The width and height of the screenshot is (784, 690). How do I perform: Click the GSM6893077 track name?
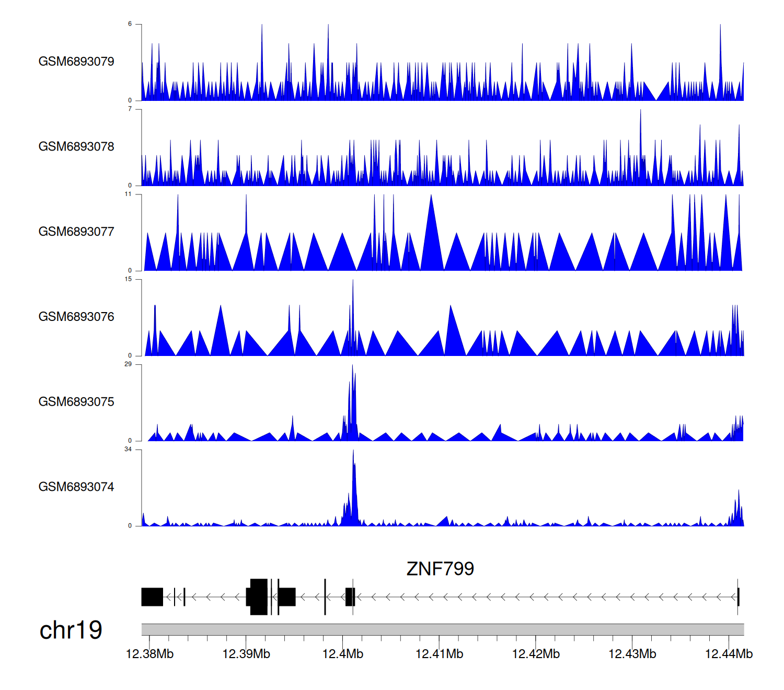[76, 232]
